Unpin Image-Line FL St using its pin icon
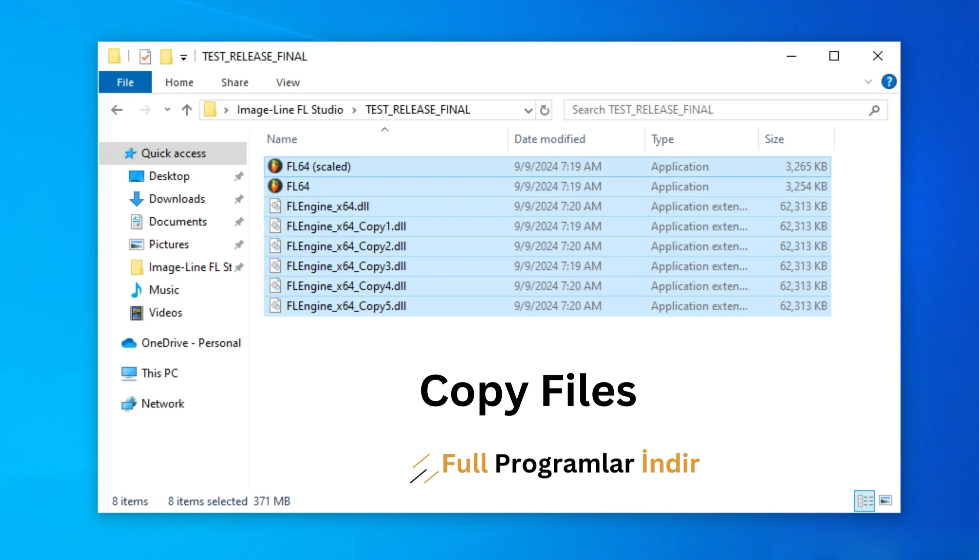The height and width of the screenshot is (560, 979). pos(239,267)
